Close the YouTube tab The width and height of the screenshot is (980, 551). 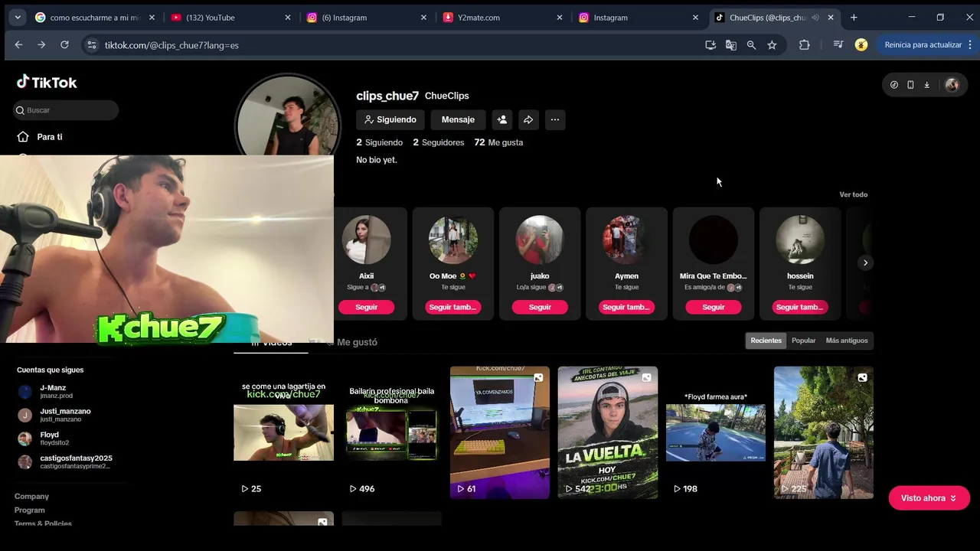tap(288, 18)
